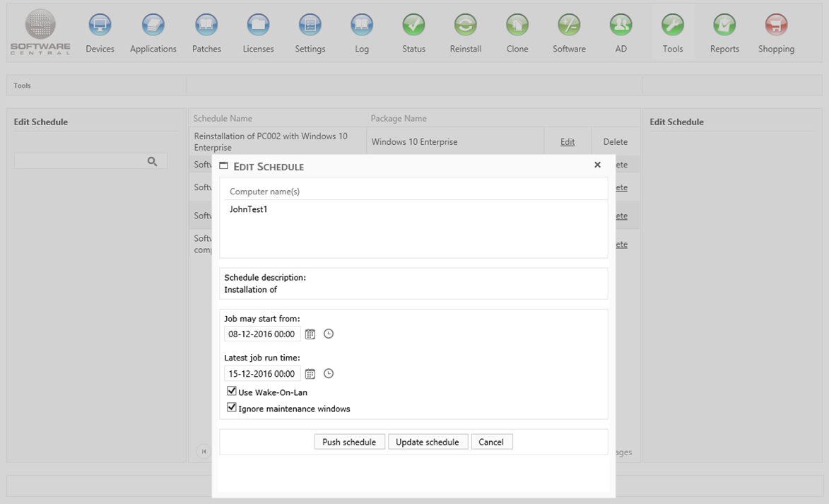Uncheck the Use Wake-On-Lan checkbox
This screenshot has width=829, height=504.
[232, 391]
